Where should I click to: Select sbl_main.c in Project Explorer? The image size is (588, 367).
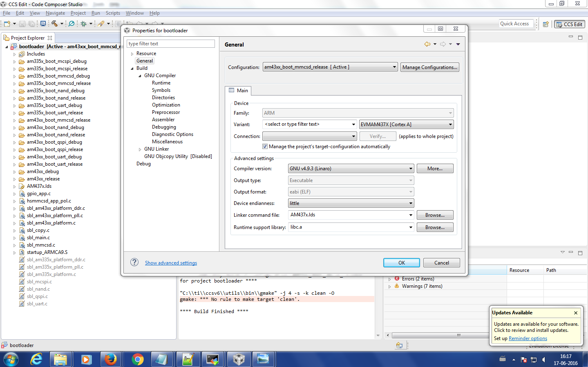coord(38,238)
